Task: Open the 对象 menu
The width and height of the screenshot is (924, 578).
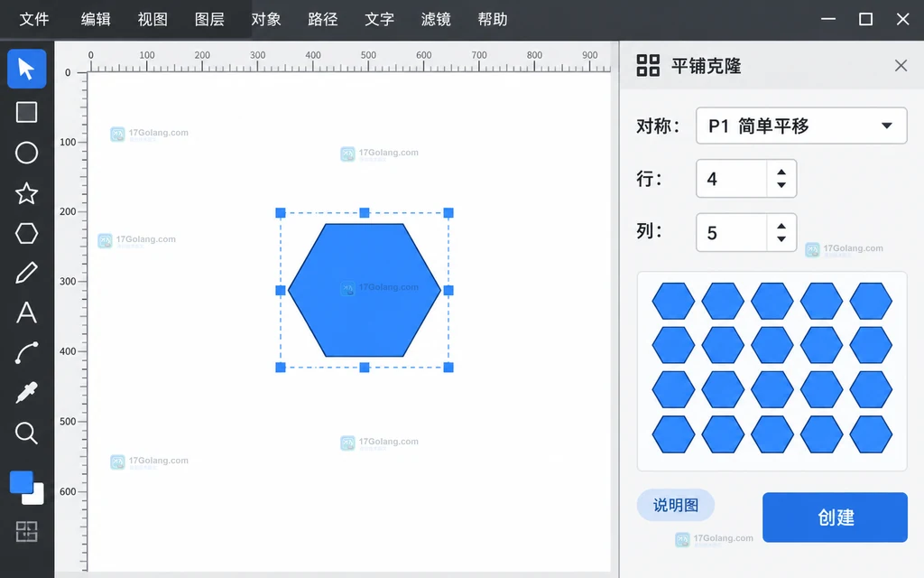Action: click(266, 20)
